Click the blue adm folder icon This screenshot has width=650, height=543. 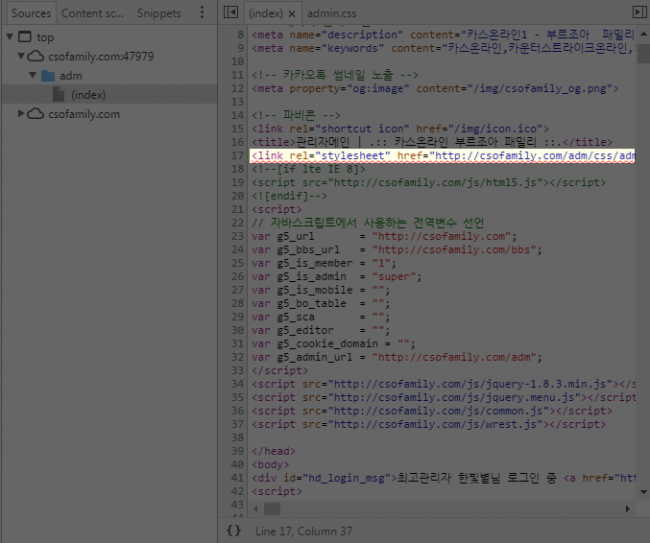(48, 76)
